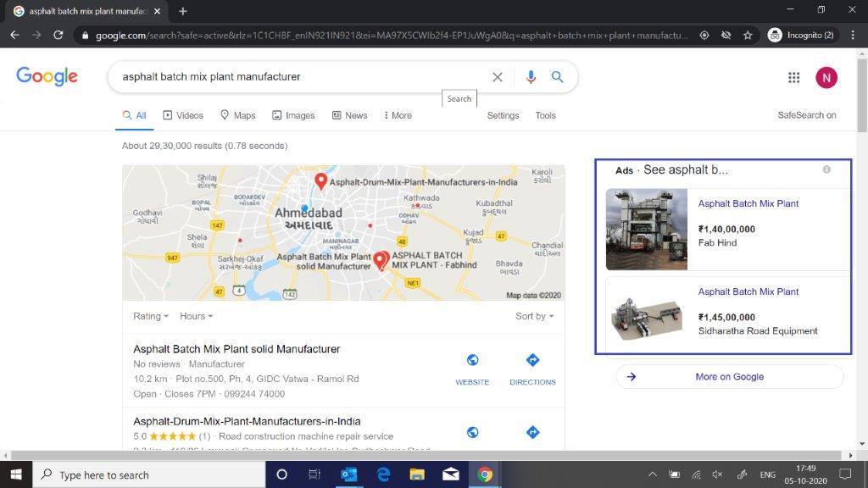Open Fab Hind Asphalt Batch Mix Plant ad link
This screenshot has height=488, width=868.
point(748,204)
